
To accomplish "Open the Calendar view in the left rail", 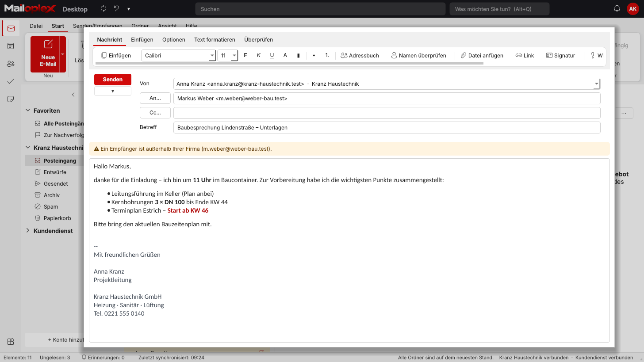I will [11, 46].
